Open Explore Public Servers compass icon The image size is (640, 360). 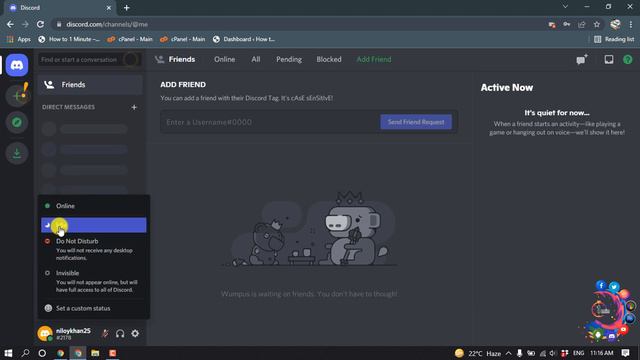(17, 122)
